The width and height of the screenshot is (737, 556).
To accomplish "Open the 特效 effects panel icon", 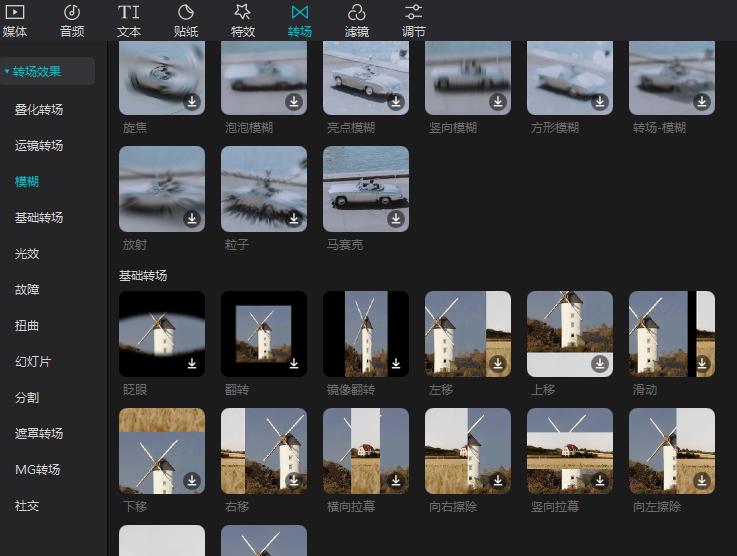I will coord(243,13).
